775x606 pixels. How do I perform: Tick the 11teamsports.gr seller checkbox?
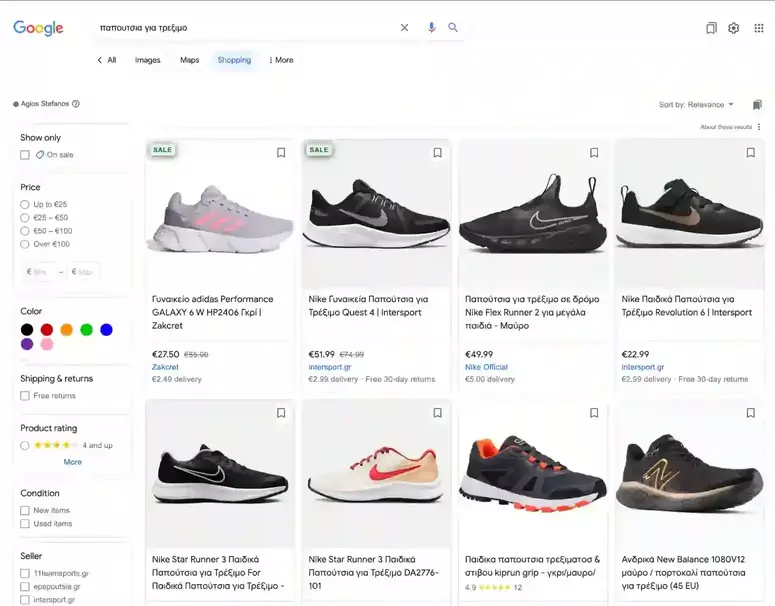(x=25, y=573)
